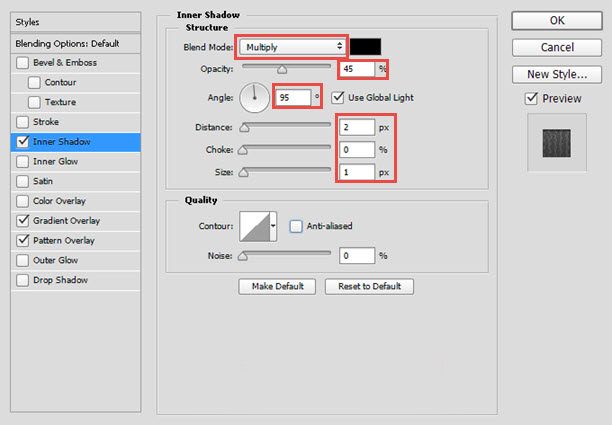Toggle the Use Global Light checkbox

pyautogui.click(x=338, y=97)
